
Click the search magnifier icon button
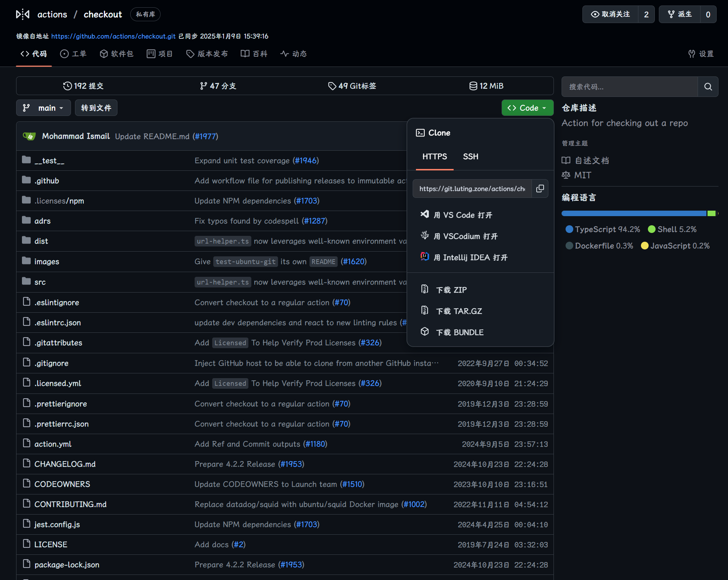[x=708, y=87]
